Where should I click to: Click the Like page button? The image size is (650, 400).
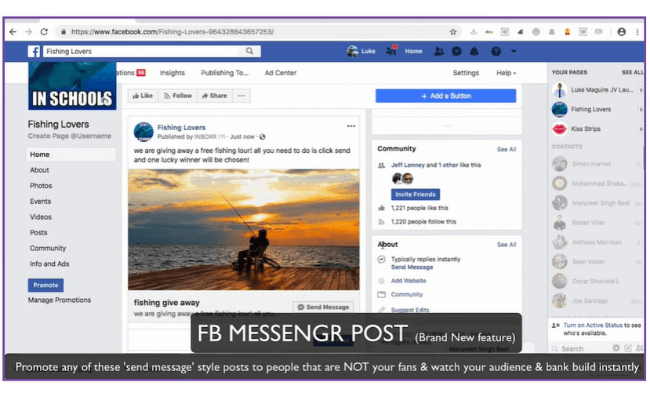coord(143,96)
